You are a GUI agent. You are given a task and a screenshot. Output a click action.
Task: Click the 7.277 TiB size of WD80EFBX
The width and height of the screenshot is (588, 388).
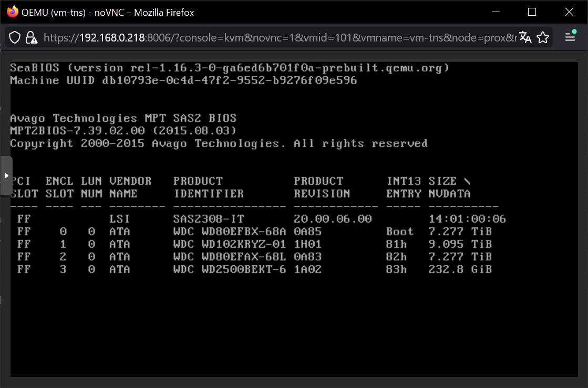[x=460, y=232]
